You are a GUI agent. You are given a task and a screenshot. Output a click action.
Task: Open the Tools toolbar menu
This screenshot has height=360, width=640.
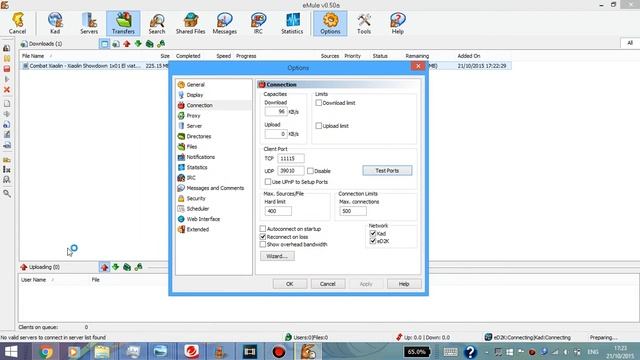click(364, 23)
